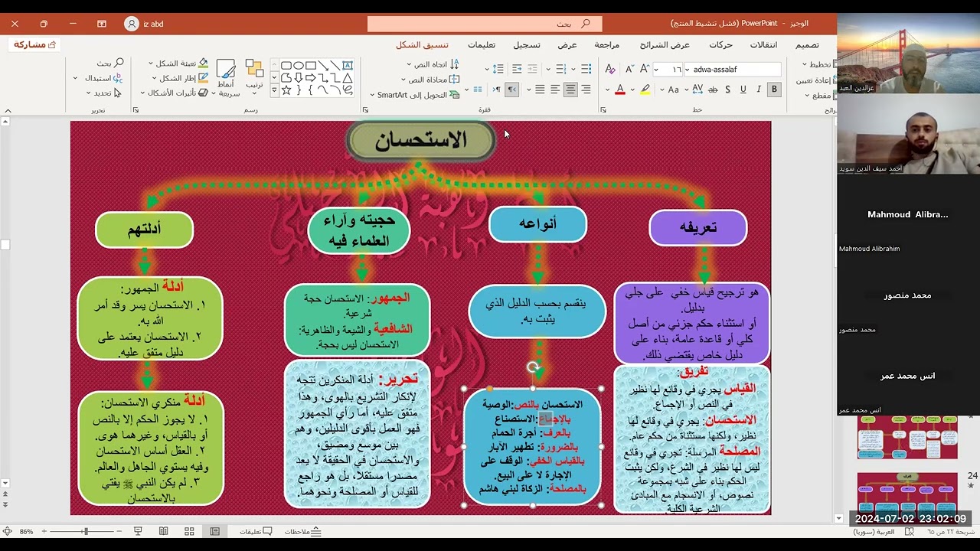Click the Select (تحديد) button
The height and width of the screenshot is (551, 980).
point(104,93)
